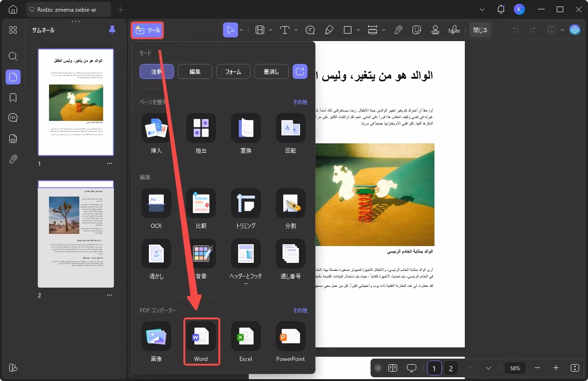Open the search panel in the sidebar
Image resolution: width=588 pixels, height=381 pixels.
tap(13, 56)
